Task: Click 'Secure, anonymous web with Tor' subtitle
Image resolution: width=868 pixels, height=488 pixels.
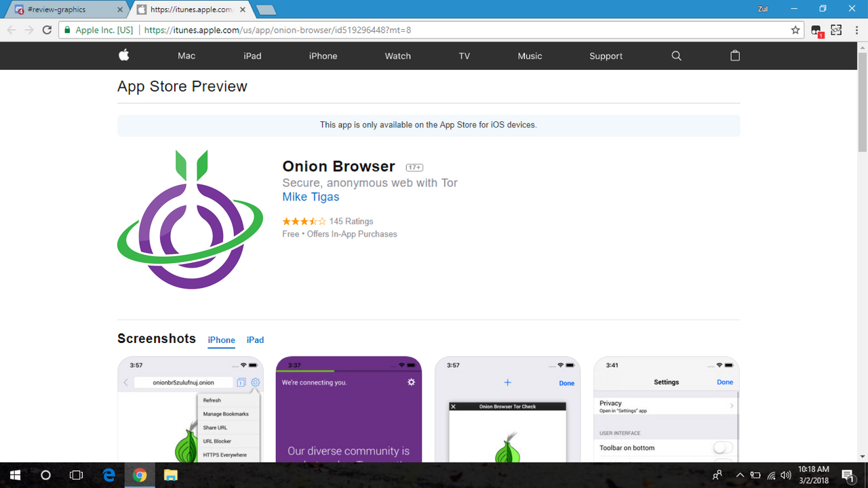Action: point(370,182)
